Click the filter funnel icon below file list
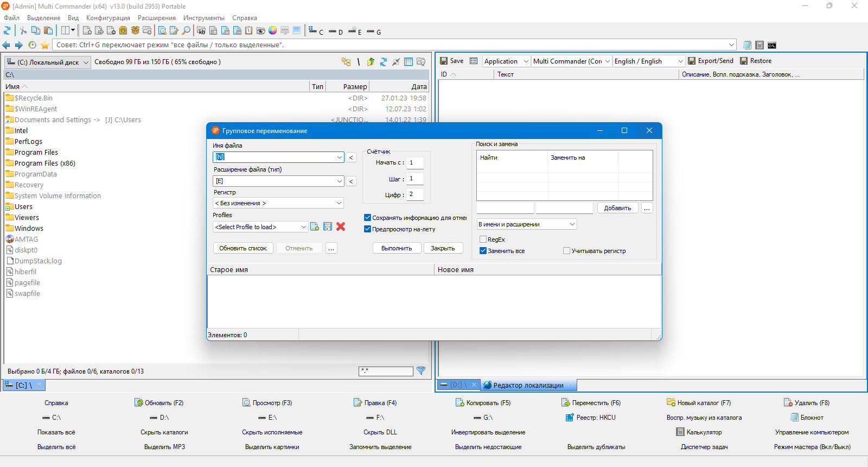This screenshot has width=868, height=467. point(421,371)
